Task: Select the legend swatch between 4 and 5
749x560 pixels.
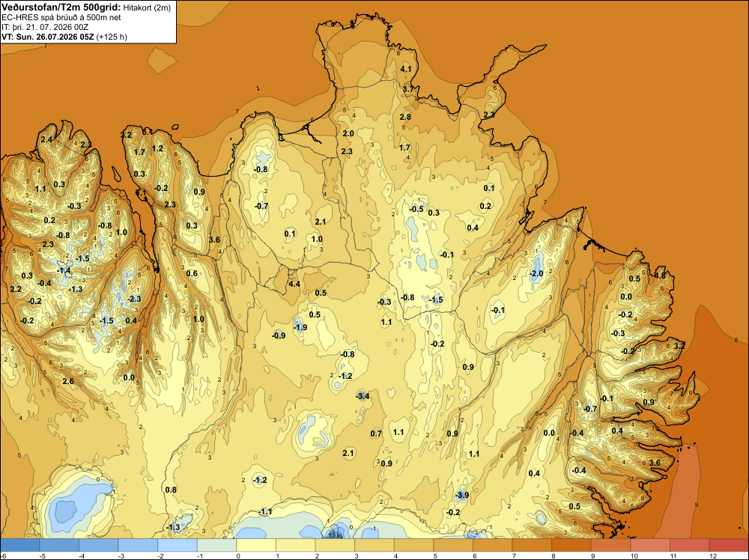Action: click(x=413, y=545)
